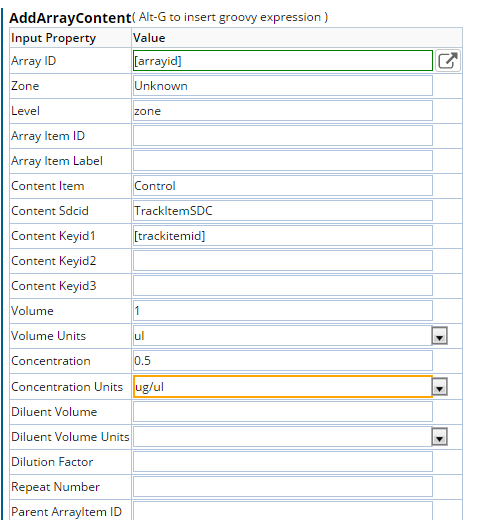Focus the Content Sdcid TrackItemSDC field

coord(283,211)
